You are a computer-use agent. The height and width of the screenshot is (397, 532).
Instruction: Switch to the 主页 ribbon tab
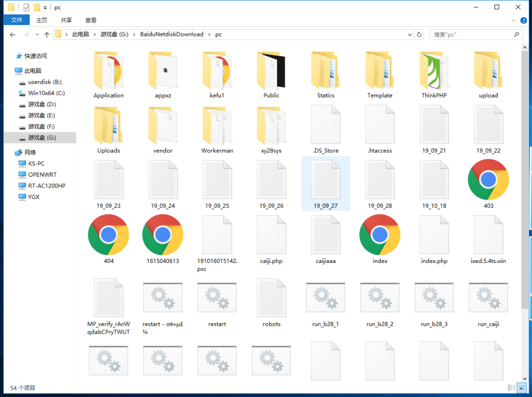tap(42, 20)
